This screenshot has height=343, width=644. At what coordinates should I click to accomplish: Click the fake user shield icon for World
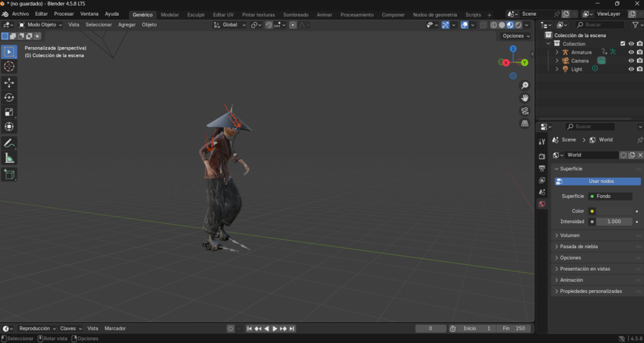tap(623, 155)
